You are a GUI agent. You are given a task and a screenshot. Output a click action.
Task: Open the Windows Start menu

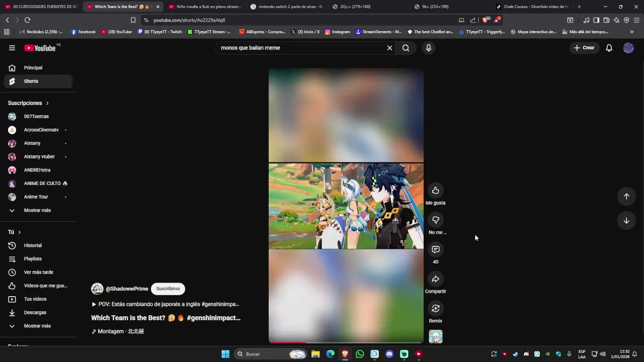click(x=225, y=354)
